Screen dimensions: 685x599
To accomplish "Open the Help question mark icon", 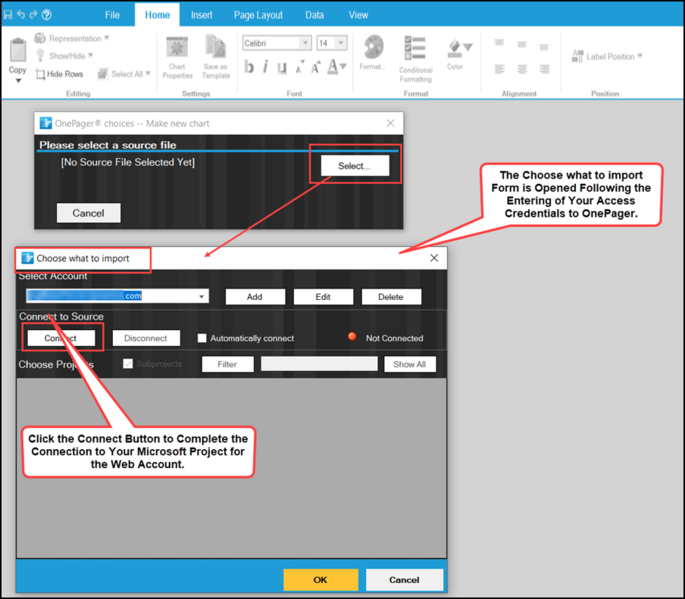I will (46, 14).
